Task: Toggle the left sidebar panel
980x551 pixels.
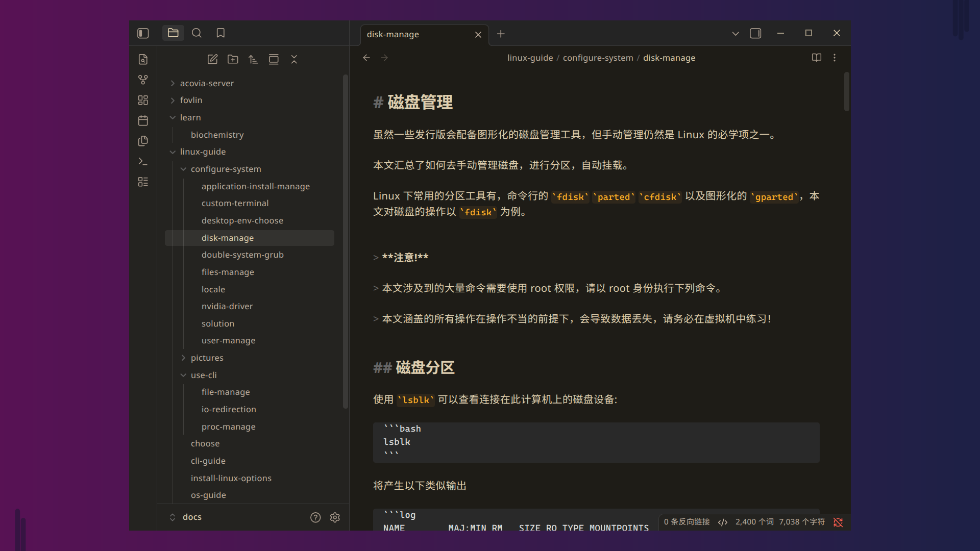Action: pyautogui.click(x=143, y=33)
